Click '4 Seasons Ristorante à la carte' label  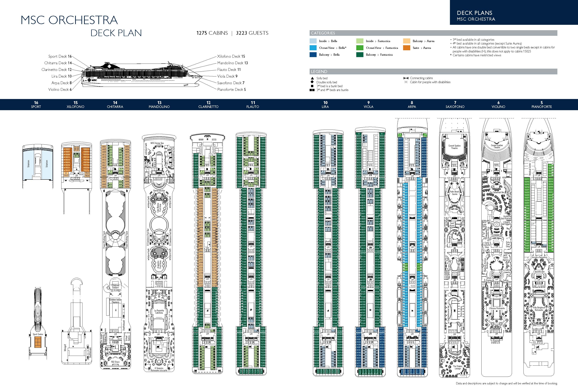point(159,369)
